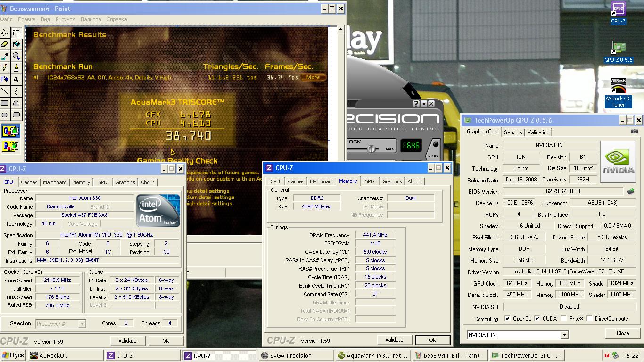Choose the transparent selection option in Paint
This screenshot has width=644, height=362.
10,147
